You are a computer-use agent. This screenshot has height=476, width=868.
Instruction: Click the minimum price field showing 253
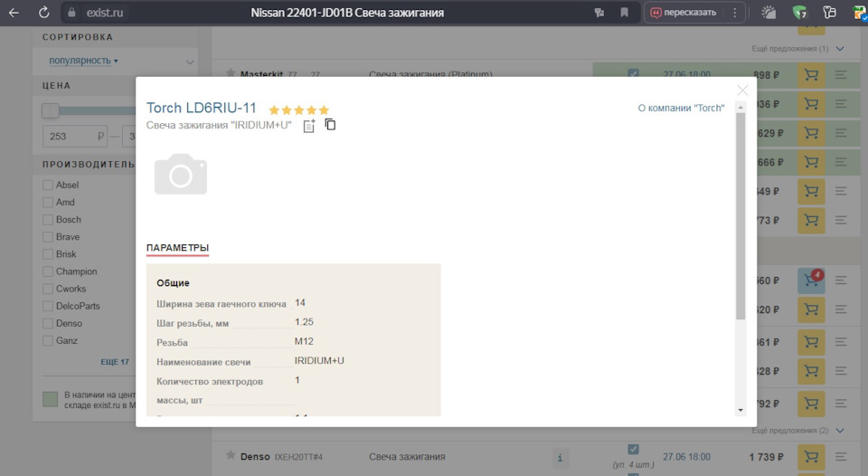(x=73, y=137)
